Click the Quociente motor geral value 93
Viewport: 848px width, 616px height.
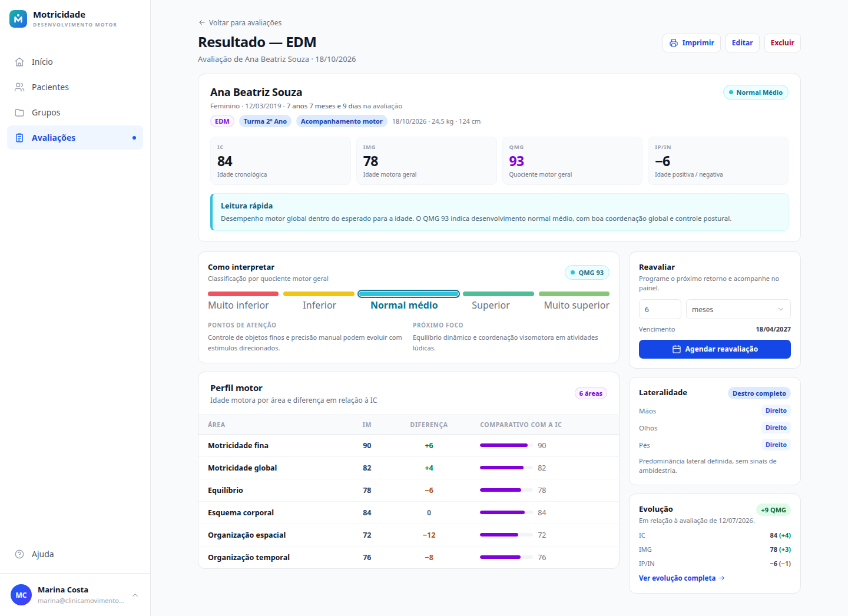[516, 161]
